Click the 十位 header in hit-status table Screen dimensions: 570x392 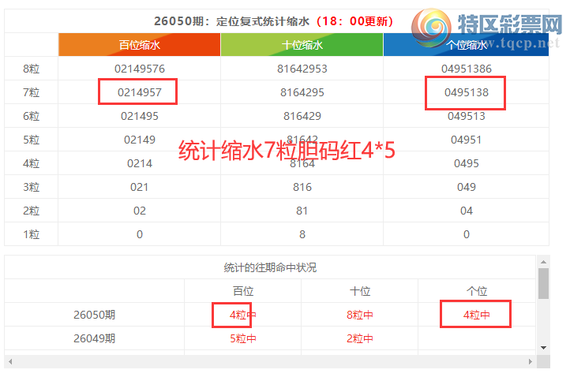(360, 291)
